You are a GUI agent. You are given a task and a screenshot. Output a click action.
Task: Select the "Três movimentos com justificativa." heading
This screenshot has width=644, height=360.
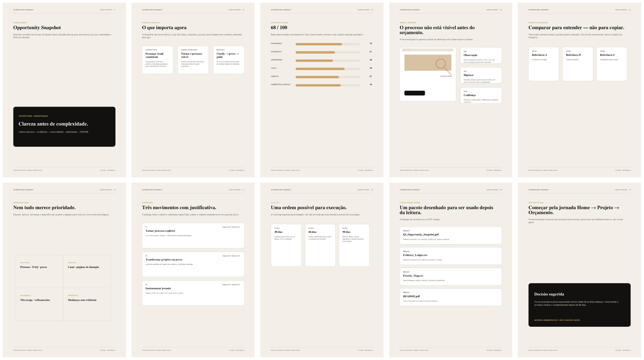[179, 207]
